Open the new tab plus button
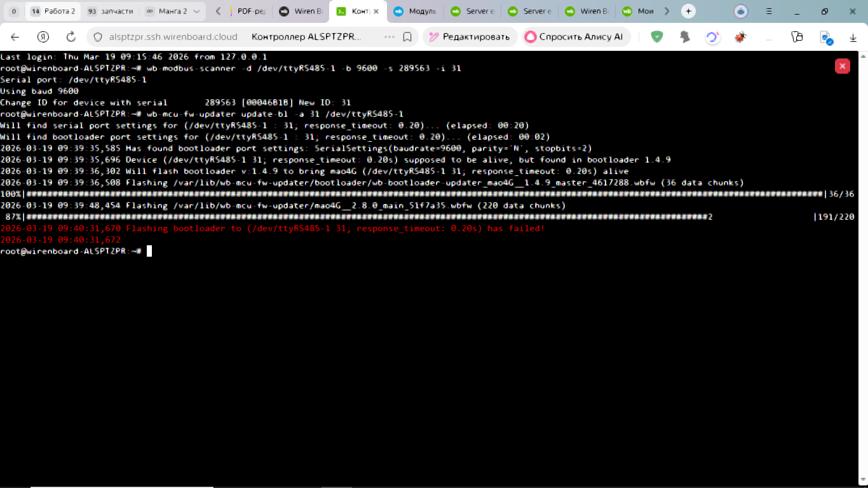The height and width of the screenshot is (488, 868). tap(688, 11)
